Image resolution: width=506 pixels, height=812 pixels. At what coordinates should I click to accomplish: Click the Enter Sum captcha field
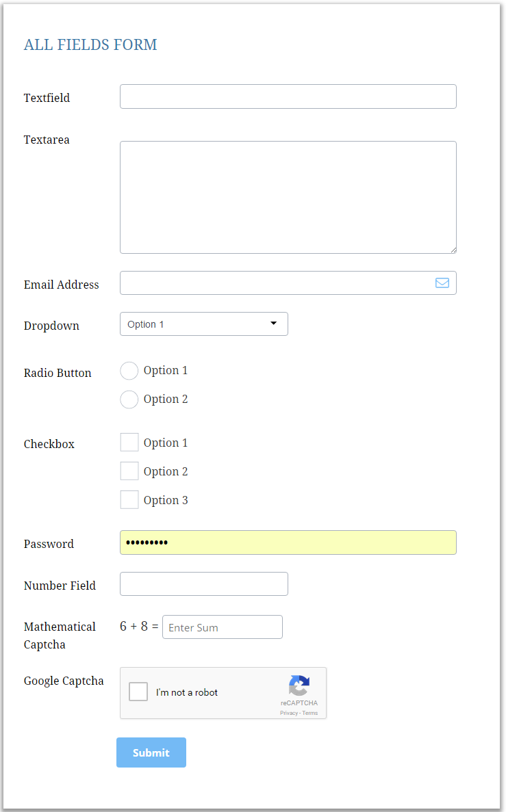[222, 627]
